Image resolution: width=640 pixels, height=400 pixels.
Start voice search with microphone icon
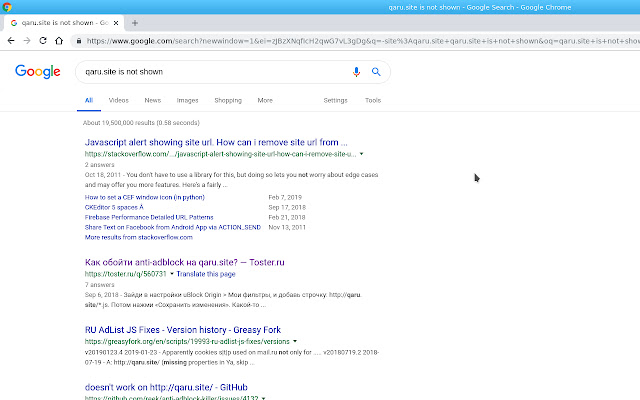(x=356, y=72)
